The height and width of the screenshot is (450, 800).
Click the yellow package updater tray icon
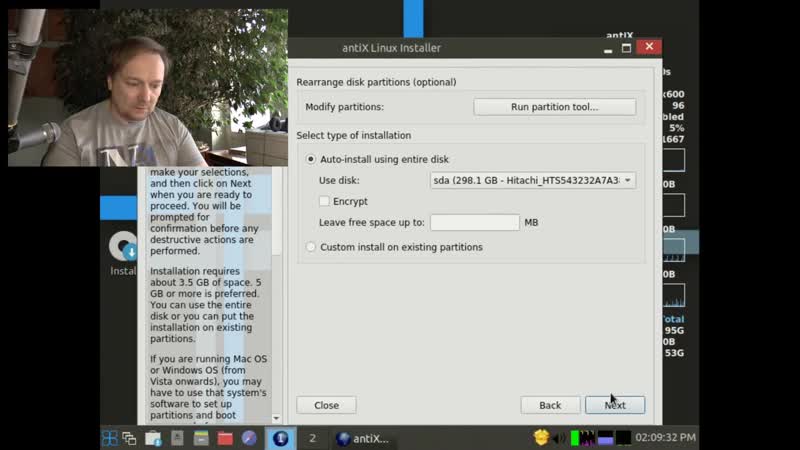point(541,437)
